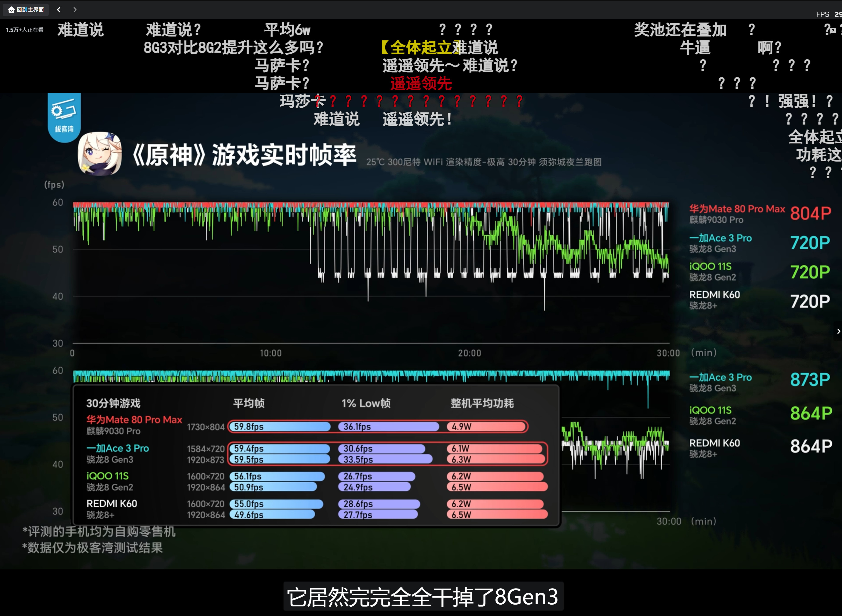
Task: Click the test conditions subtitle 25℃ 300尼特
Action: click(484, 162)
